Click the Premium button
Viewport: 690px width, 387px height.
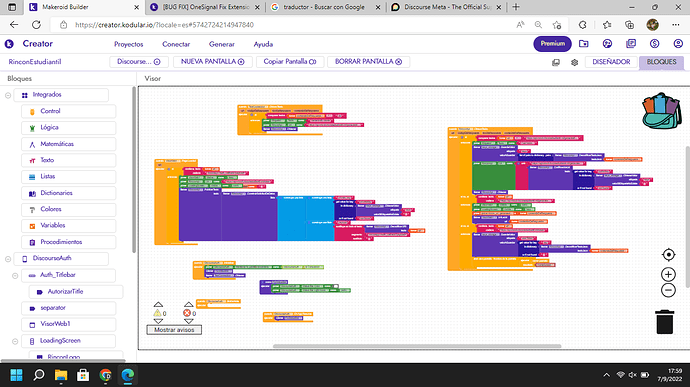553,44
